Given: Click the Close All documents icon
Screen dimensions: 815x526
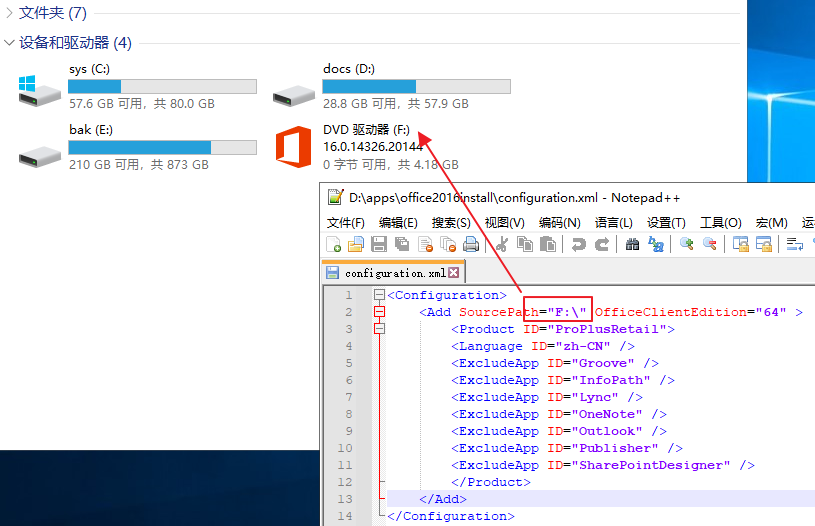Looking at the screenshot, I should (448, 244).
